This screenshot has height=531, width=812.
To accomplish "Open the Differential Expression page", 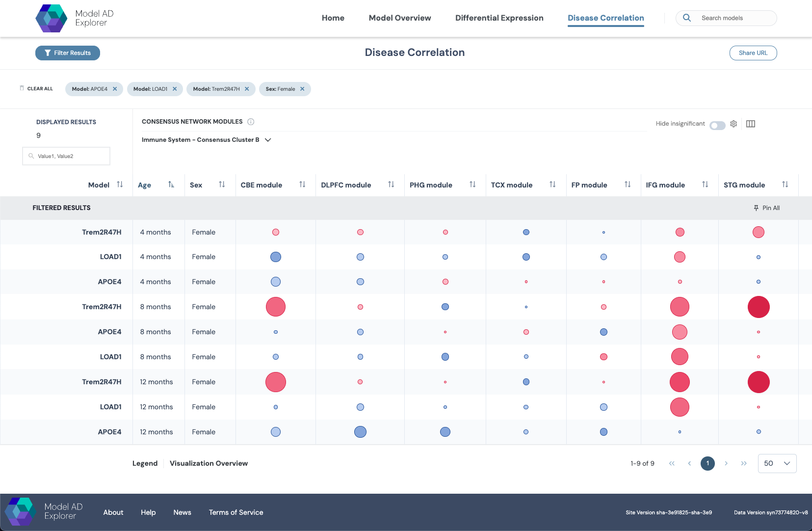I will point(499,18).
